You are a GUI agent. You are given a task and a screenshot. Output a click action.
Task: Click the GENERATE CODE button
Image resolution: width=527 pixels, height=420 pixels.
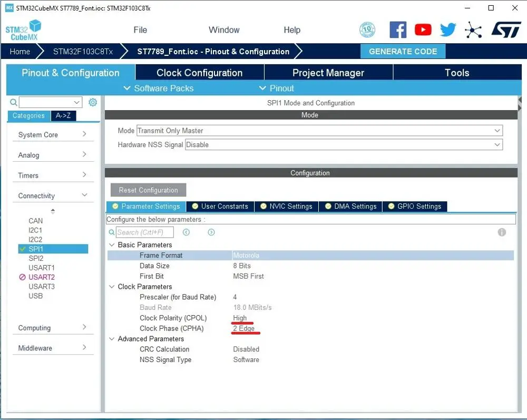[403, 52]
